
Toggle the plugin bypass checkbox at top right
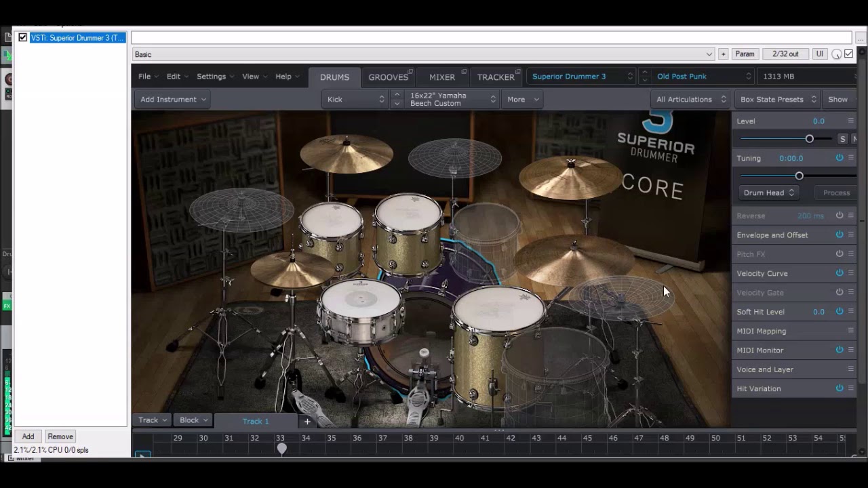pyautogui.click(x=848, y=54)
